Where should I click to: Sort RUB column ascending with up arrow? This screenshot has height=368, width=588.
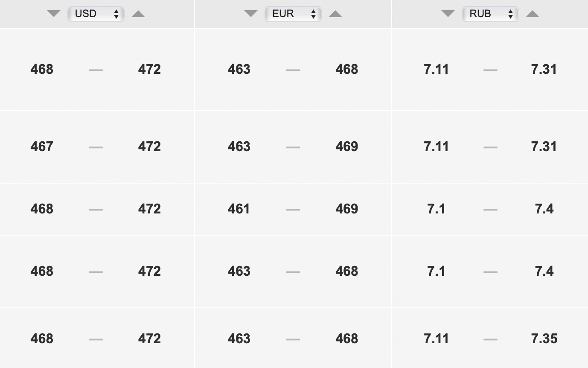533,14
